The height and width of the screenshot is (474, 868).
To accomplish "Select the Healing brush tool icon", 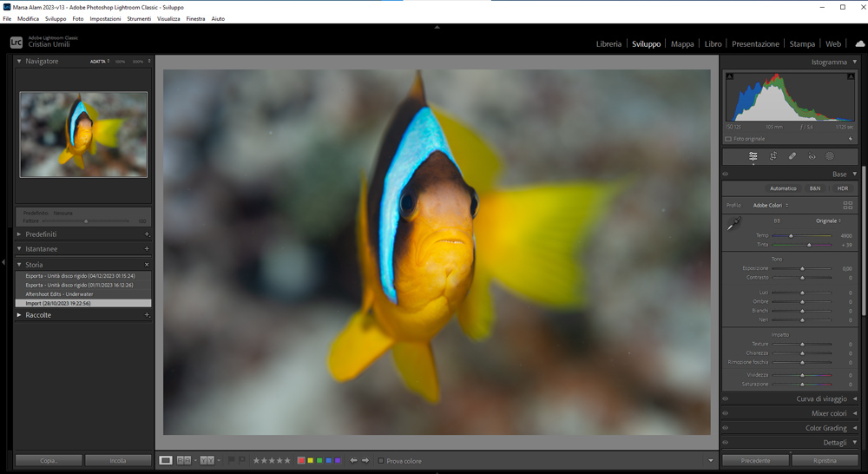I will (792, 156).
